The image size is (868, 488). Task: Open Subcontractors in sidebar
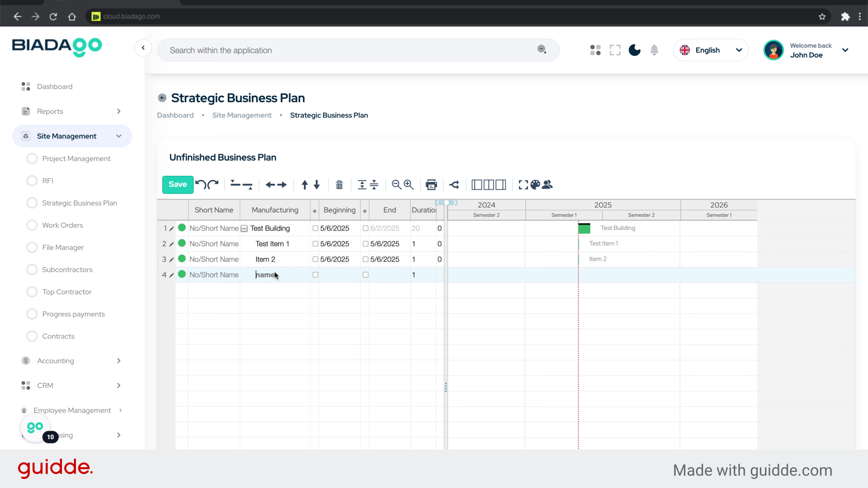click(67, 270)
